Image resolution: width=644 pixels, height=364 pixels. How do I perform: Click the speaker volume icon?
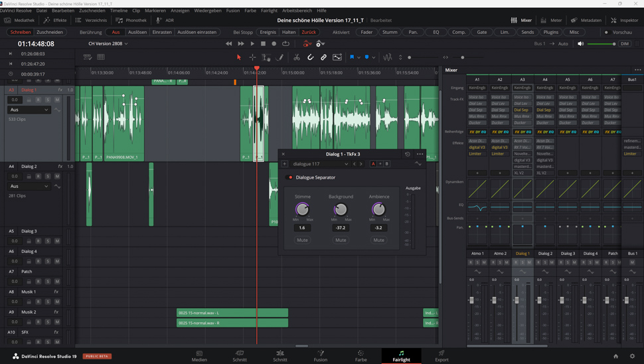pyautogui.click(x=581, y=44)
